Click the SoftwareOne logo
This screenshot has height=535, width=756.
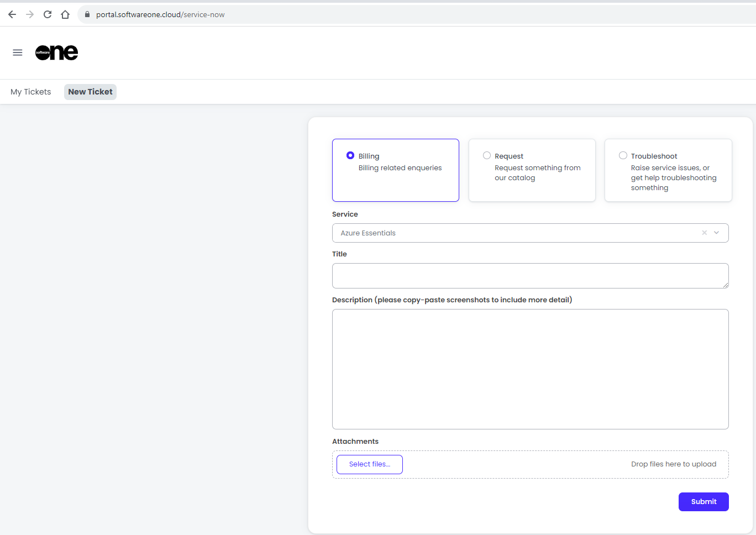(57, 53)
